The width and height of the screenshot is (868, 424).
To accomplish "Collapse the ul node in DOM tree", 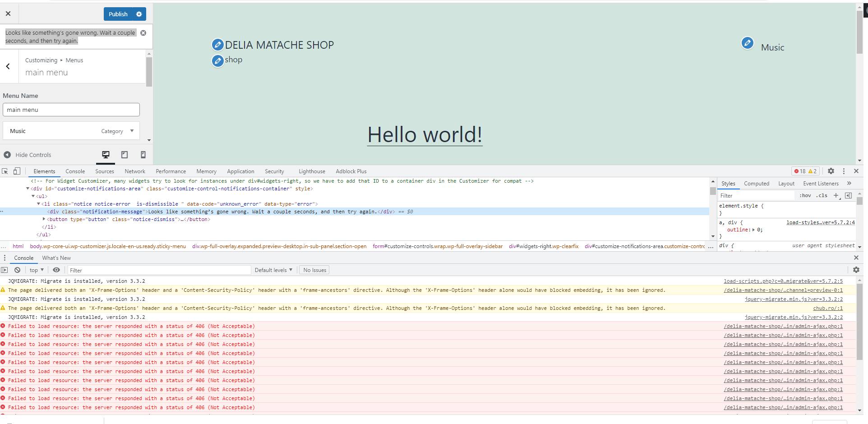I will coord(33,196).
